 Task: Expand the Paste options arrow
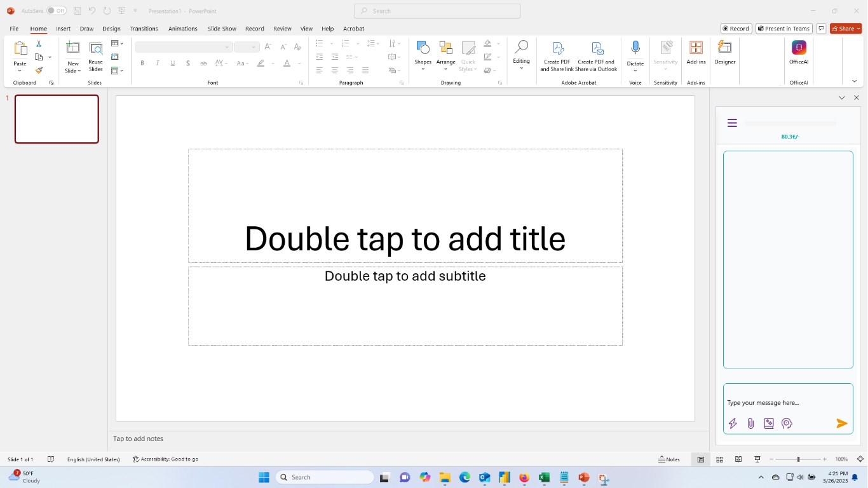click(x=20, y=71)
